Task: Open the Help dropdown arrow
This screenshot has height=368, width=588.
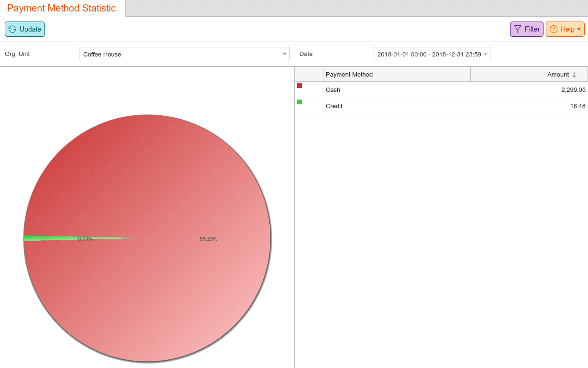Action: click(x=579, y=29)
